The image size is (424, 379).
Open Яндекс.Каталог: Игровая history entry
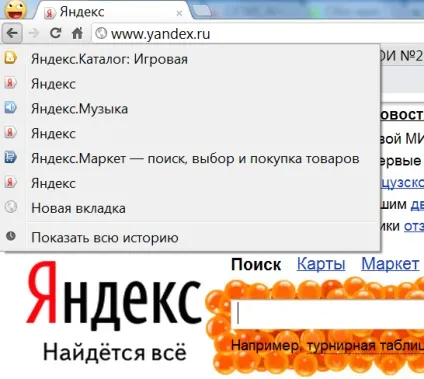click(190, 59)
